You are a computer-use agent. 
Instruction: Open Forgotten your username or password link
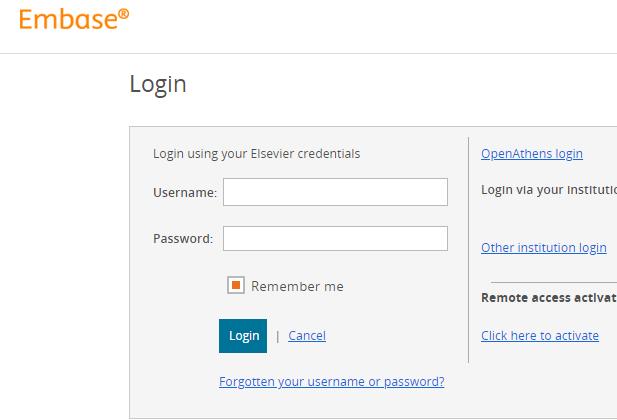[332, 381]
